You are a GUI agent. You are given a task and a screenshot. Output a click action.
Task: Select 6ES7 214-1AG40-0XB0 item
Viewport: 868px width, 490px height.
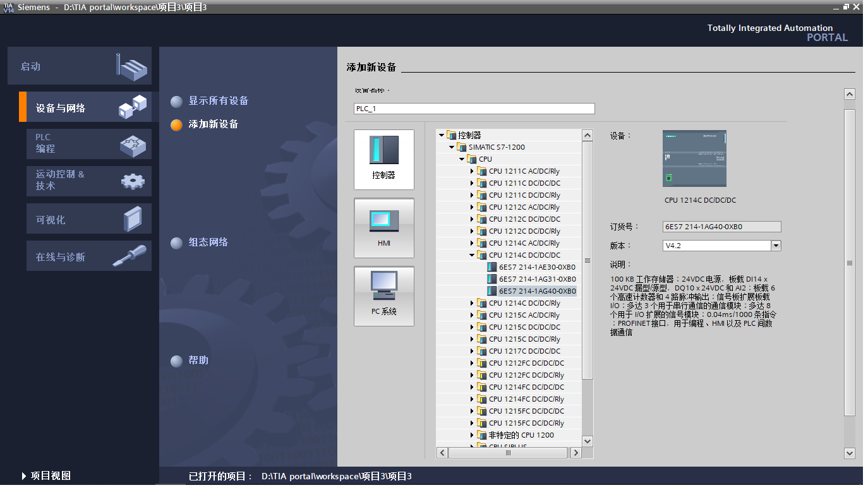[537, 291]
